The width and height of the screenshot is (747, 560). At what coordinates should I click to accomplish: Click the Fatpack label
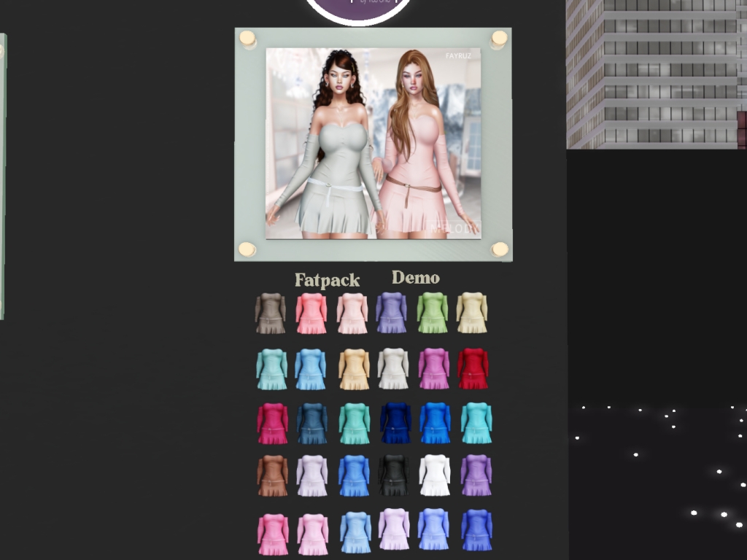(x=327, y=280)
